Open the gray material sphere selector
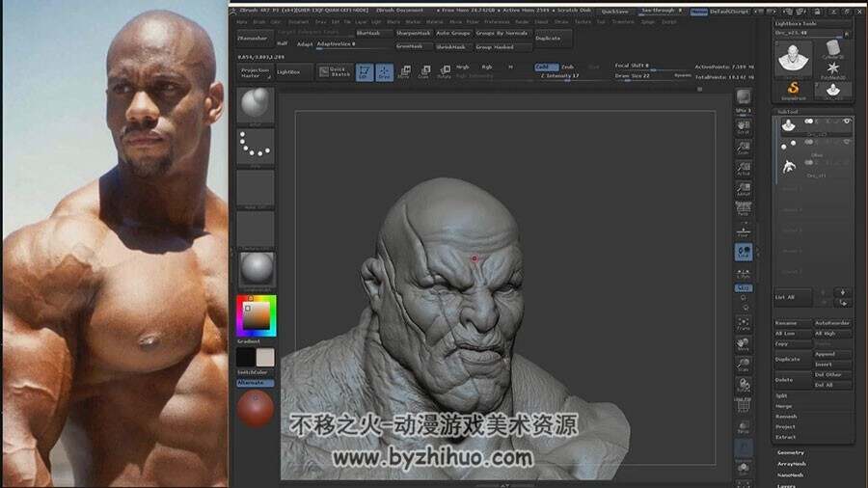 point(256,270)
